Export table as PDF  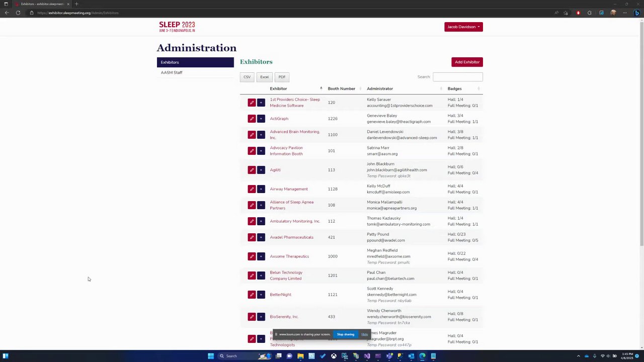[x=282, y=77]
